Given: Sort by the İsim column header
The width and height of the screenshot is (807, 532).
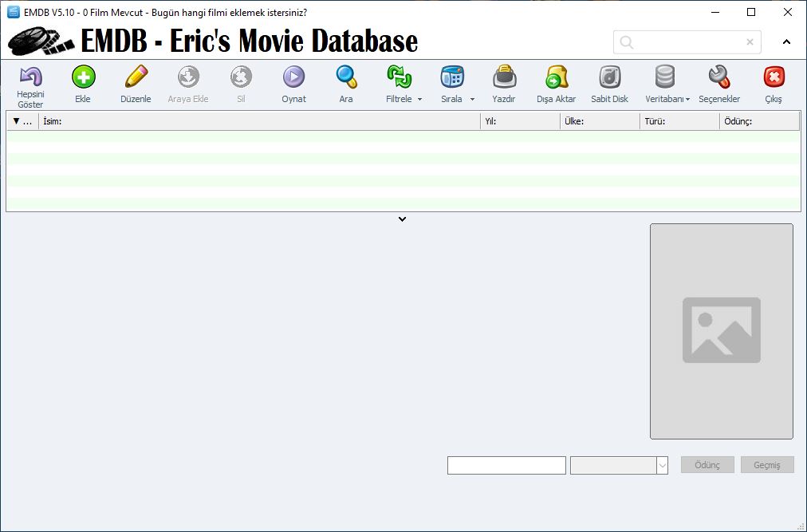Looking at the screenshot, I should pyautogui.click(x=259, y=121).
